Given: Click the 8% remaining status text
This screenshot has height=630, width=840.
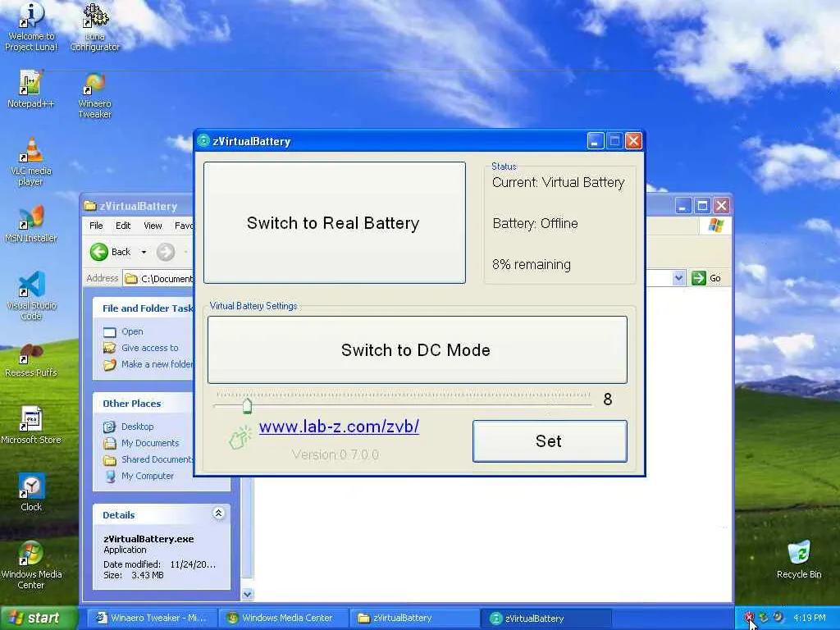Looking at the screenshot, I should coord(532,265).
